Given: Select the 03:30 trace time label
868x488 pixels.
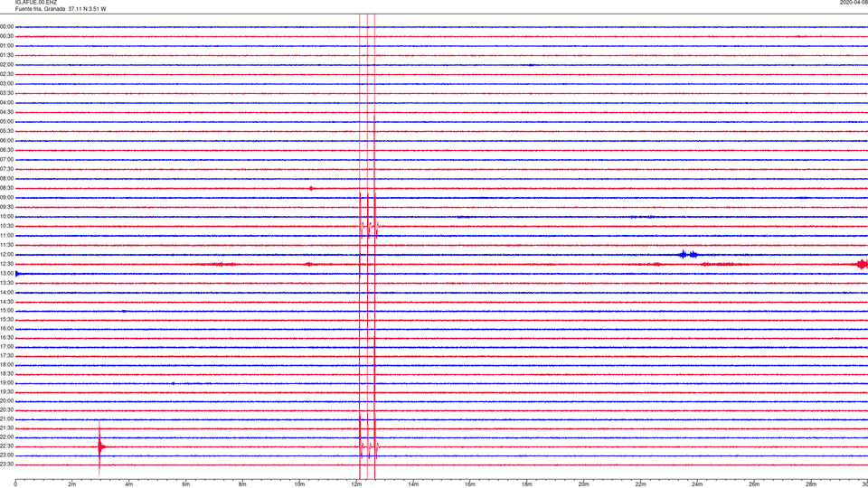Looking at the screenshot, I should [6, 93].
